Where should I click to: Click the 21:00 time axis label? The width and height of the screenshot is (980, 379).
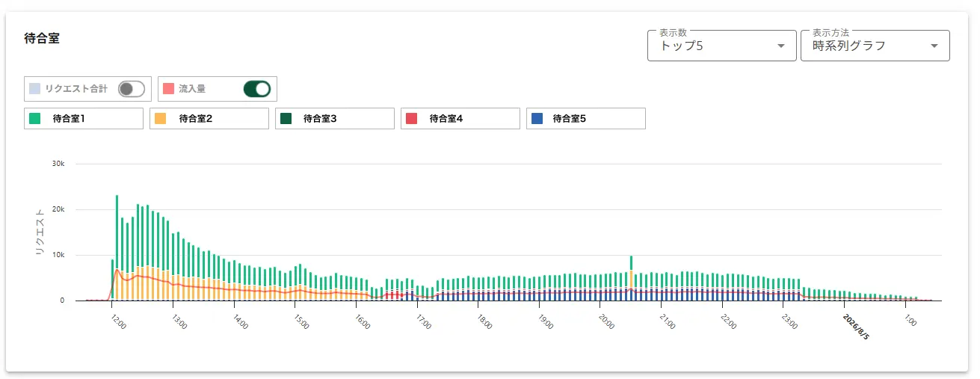pyautogui.click(x=668, y=322)
